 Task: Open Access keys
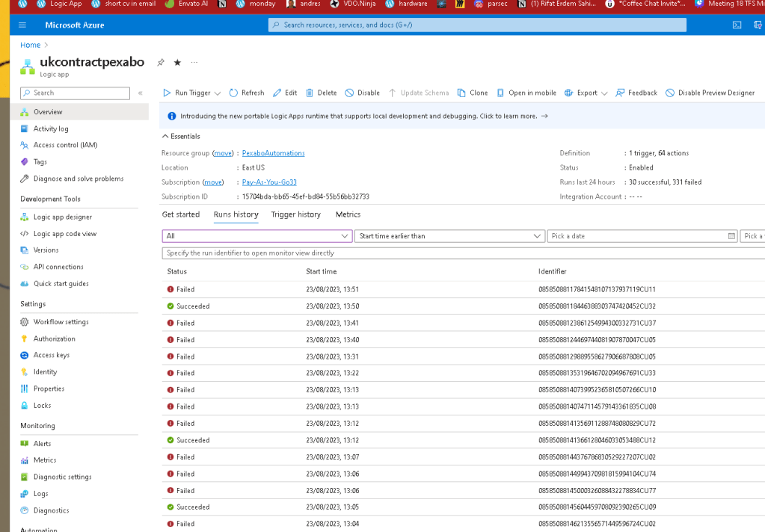[52, 355]
